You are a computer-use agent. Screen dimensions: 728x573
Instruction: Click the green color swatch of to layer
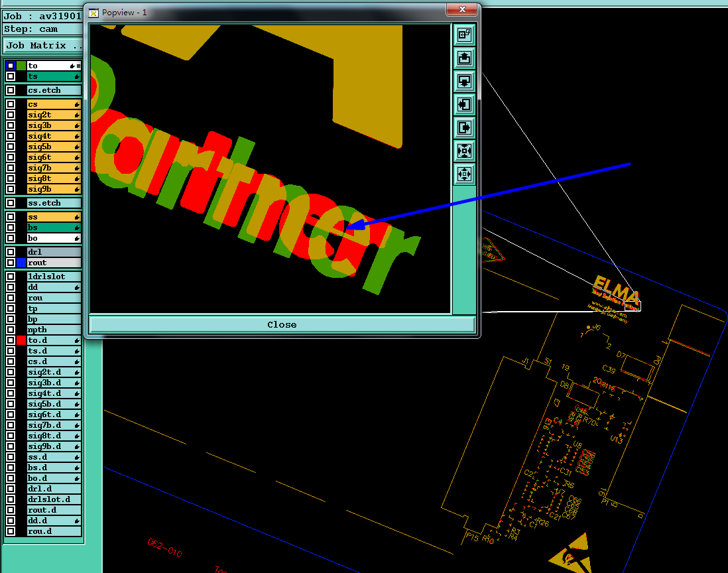click(21, 66)
